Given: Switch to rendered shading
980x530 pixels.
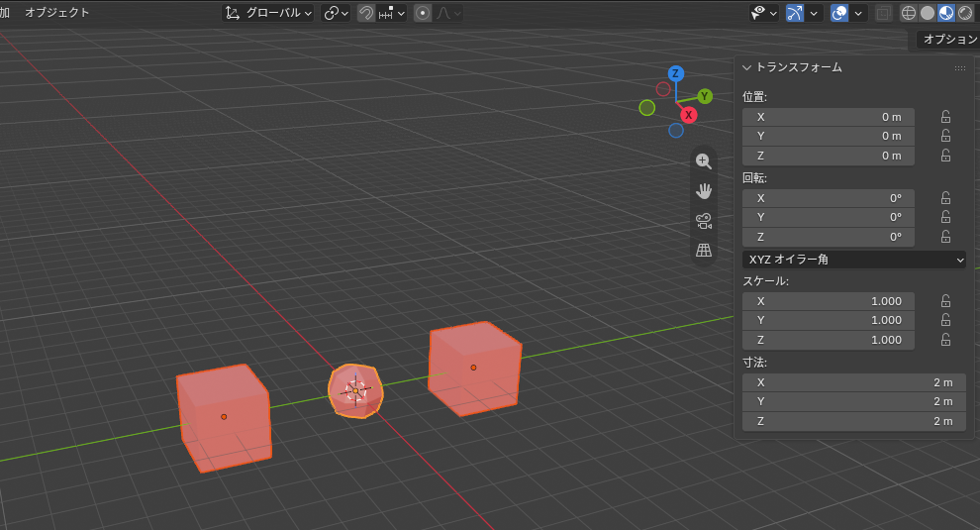Looking at the screenshot, I should (965, 13).
